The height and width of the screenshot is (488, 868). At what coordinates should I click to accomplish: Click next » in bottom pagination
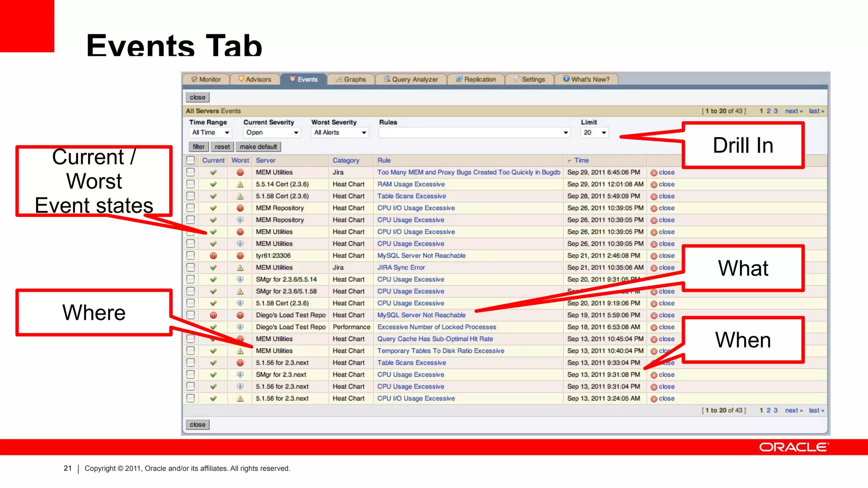(794, 410)
